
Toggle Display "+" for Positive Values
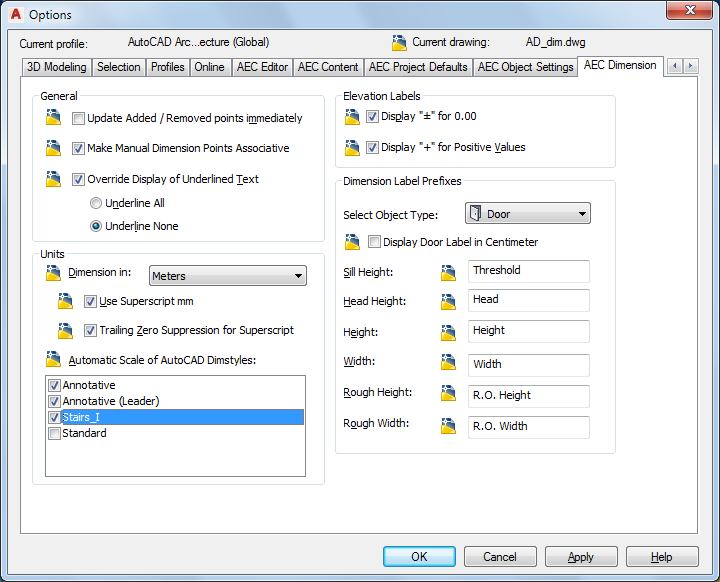(x=372, y=147)
